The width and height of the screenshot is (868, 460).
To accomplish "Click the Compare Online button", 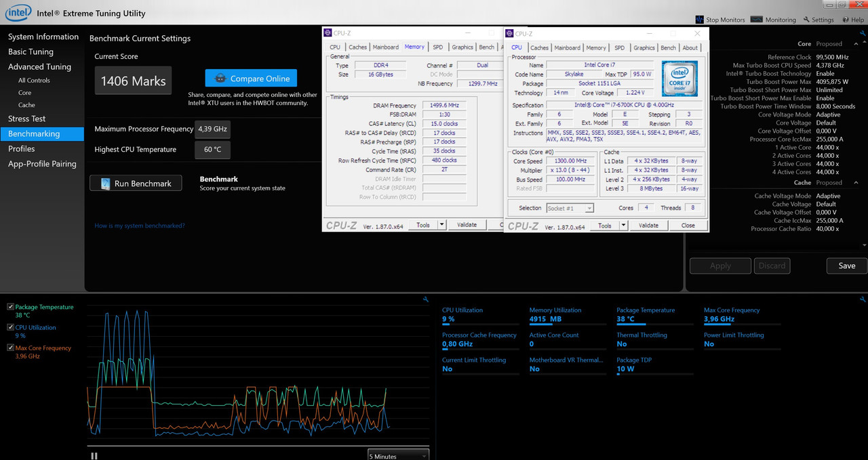I will click(251, 79).
